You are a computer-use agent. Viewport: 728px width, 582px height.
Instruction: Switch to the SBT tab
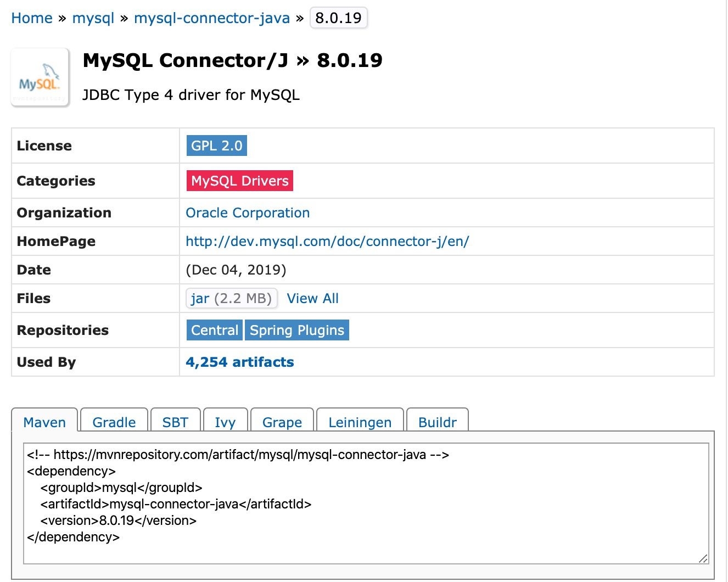coord(175,421)
